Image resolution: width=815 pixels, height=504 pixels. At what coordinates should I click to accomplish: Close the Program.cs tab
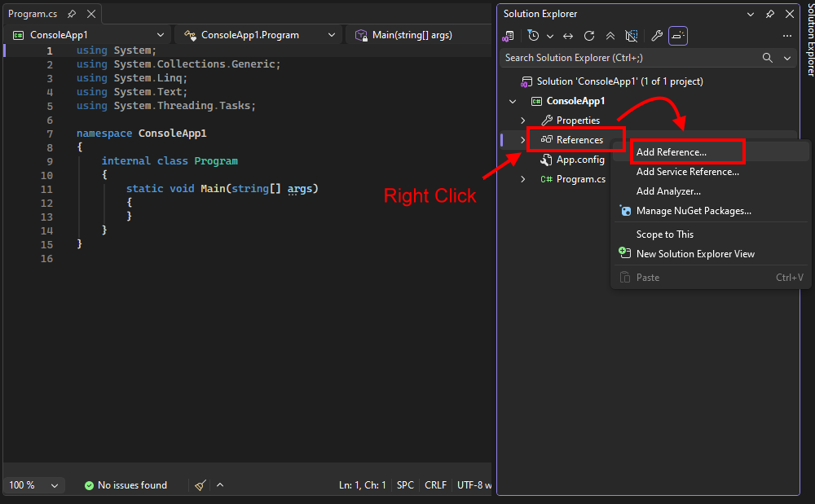click(91, 14)
